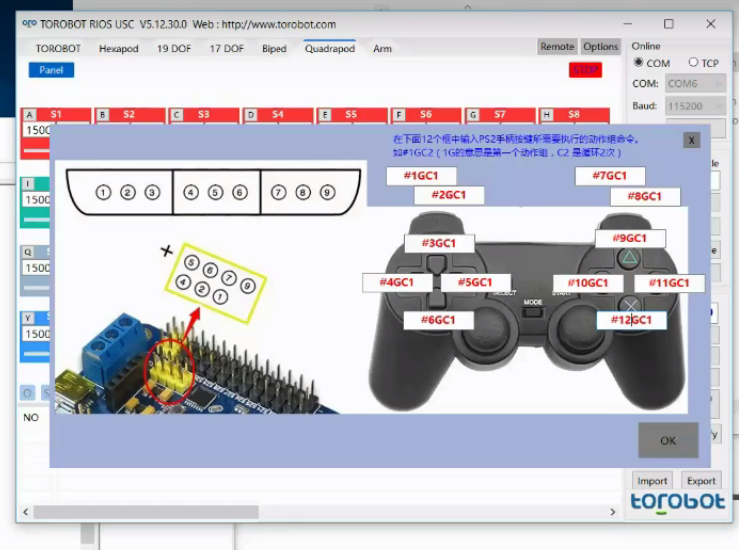Click the scroll left arrow
The height and width of the screenshot is (550, 739).
pyautogui.click(x=26, y=512)
